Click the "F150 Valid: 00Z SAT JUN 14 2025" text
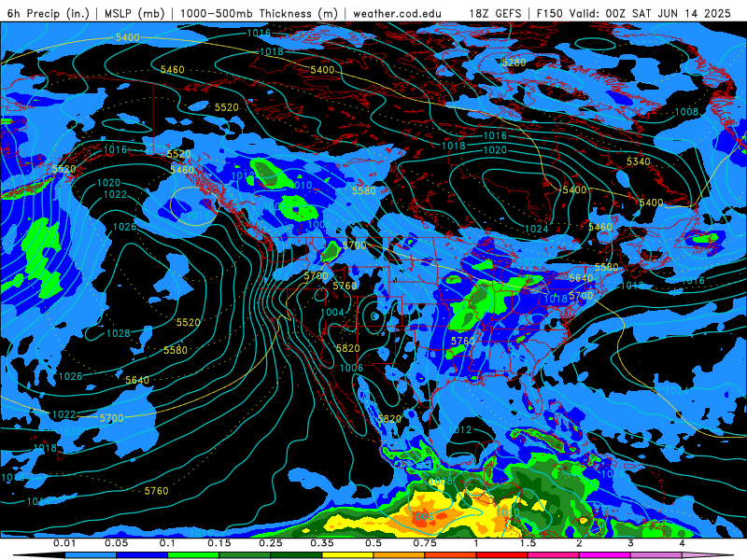Screen dimensions: 747x560 (634, 13)
